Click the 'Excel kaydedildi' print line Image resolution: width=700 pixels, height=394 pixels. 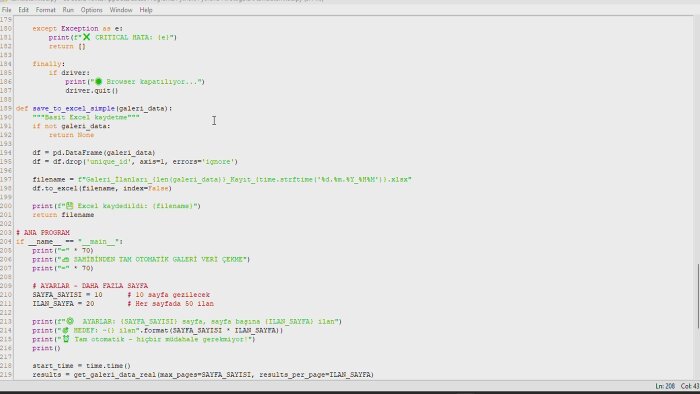click(116, 206)
